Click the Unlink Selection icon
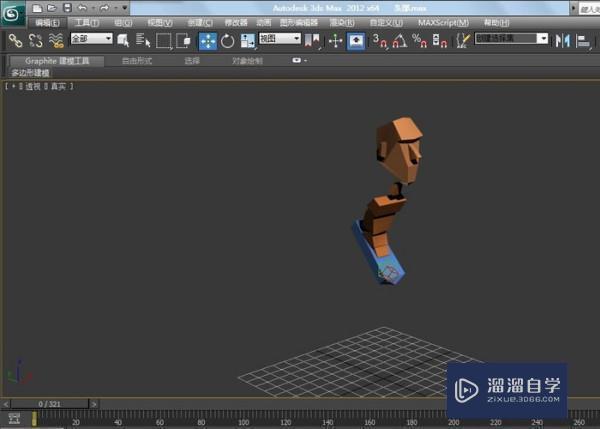The width and height of the screenshot is (600, 429). (35, 40)
